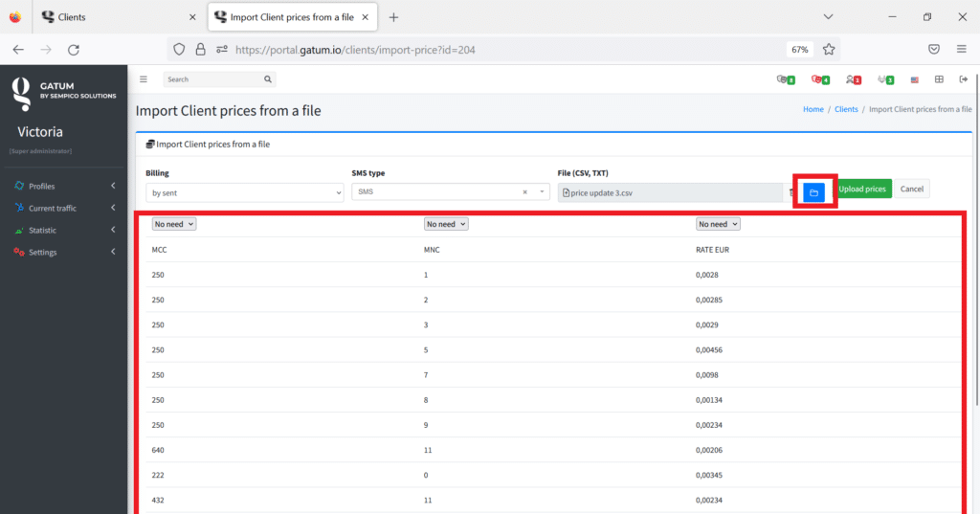
Task: Open the traffic notification icon with green badge 3
Action: pyautogui.click(x=885, y=79)
